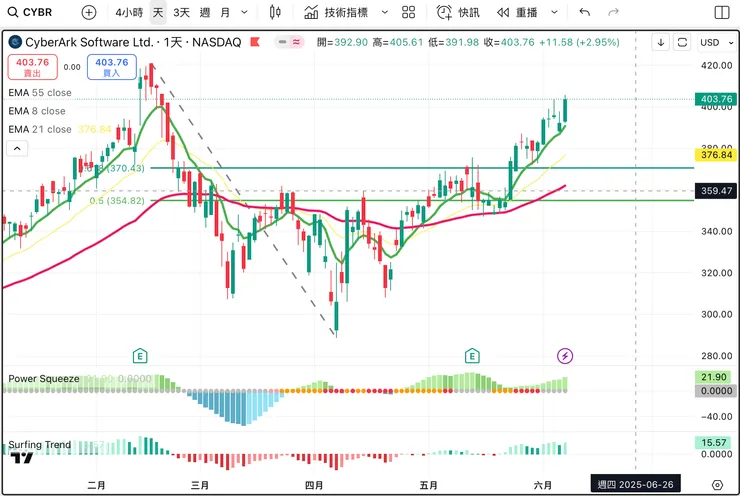
Task: Click the square frame icon beside USD
Action: coord(682,42)
